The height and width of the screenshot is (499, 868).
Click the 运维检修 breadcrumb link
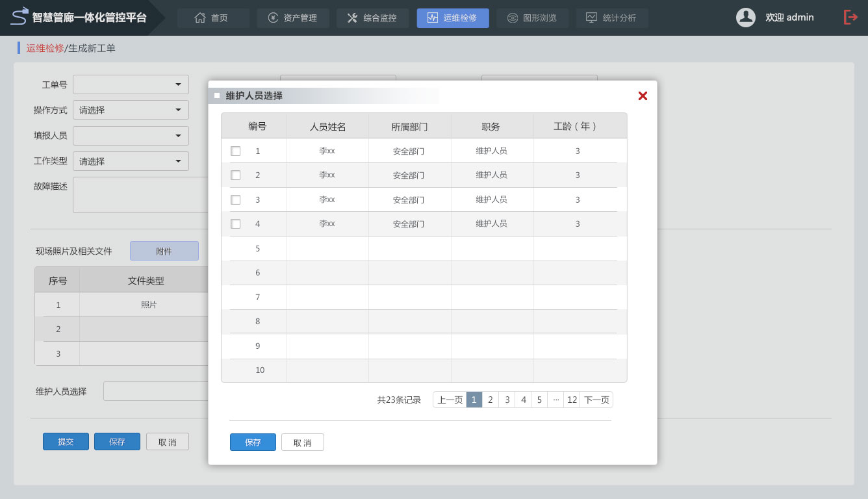pyautogui.click(x=45, y=48)
